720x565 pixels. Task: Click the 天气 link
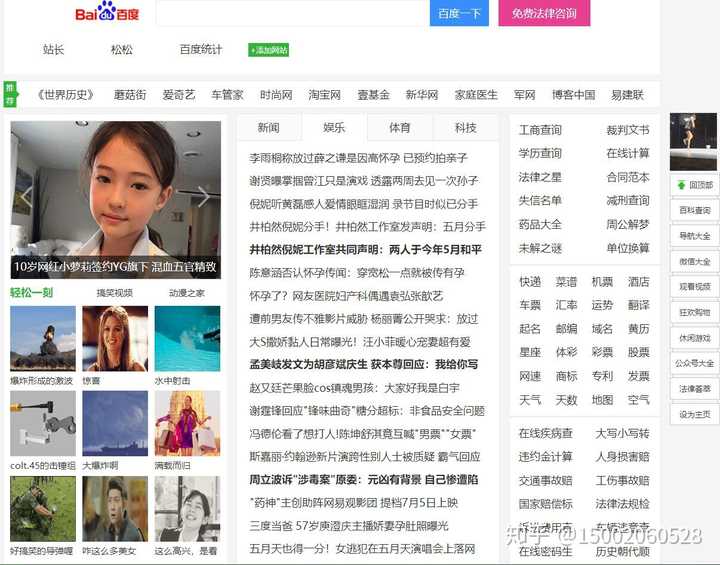tap(530, 400)
